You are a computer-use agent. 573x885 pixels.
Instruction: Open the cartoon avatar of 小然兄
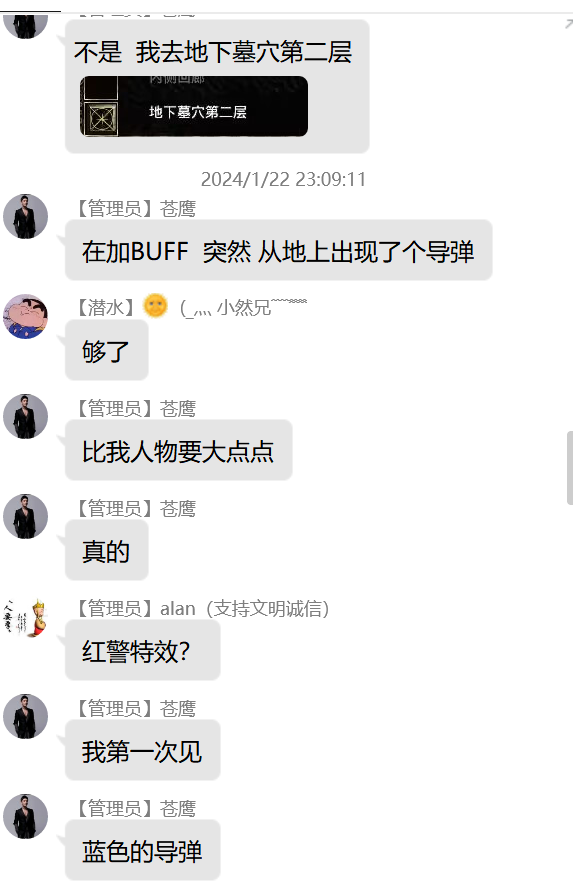tap(25, 317)
